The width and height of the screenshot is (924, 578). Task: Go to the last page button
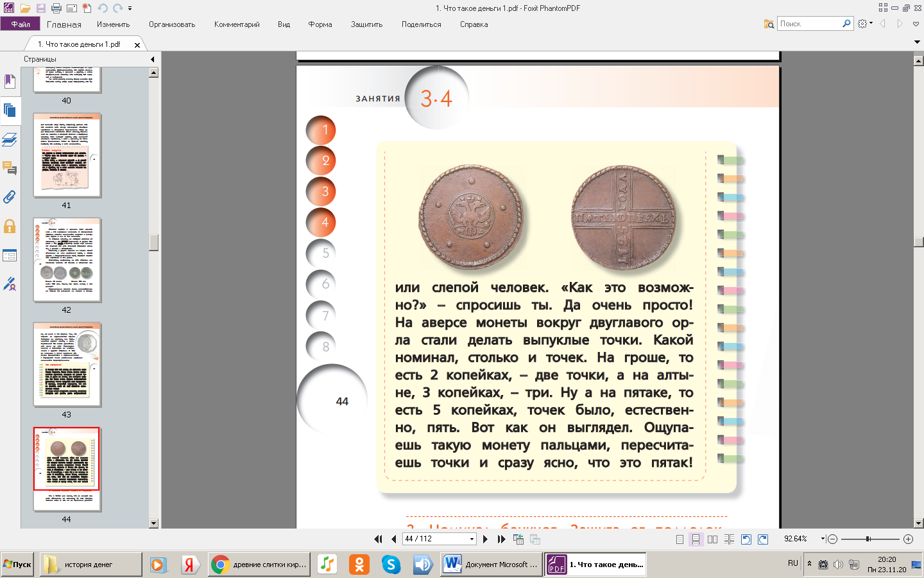501,539
